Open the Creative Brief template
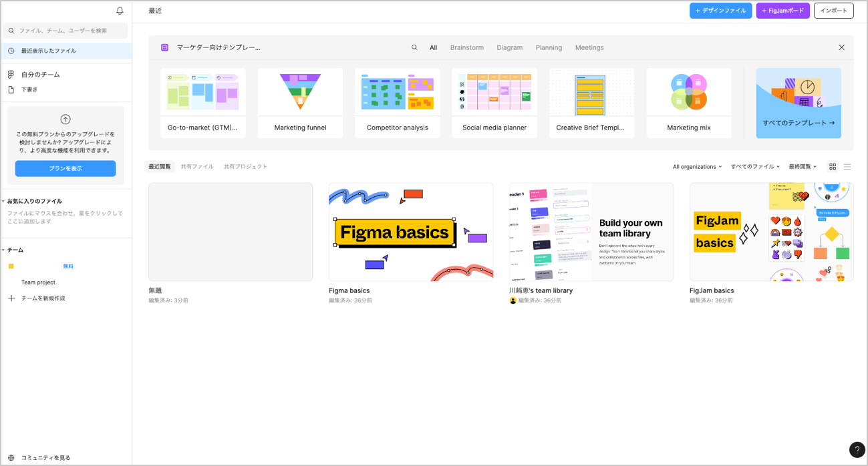Image resolution: width=868 pixels, height=466 pixels. 591,103
